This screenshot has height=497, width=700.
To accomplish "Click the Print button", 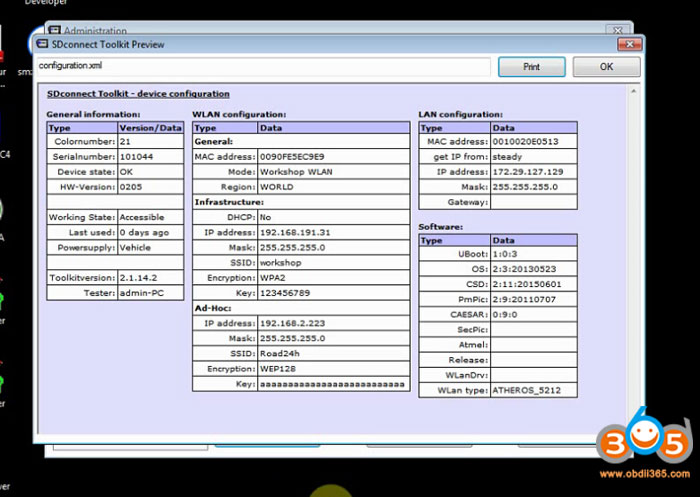I will pyautogui.click(x=531, y=67).
